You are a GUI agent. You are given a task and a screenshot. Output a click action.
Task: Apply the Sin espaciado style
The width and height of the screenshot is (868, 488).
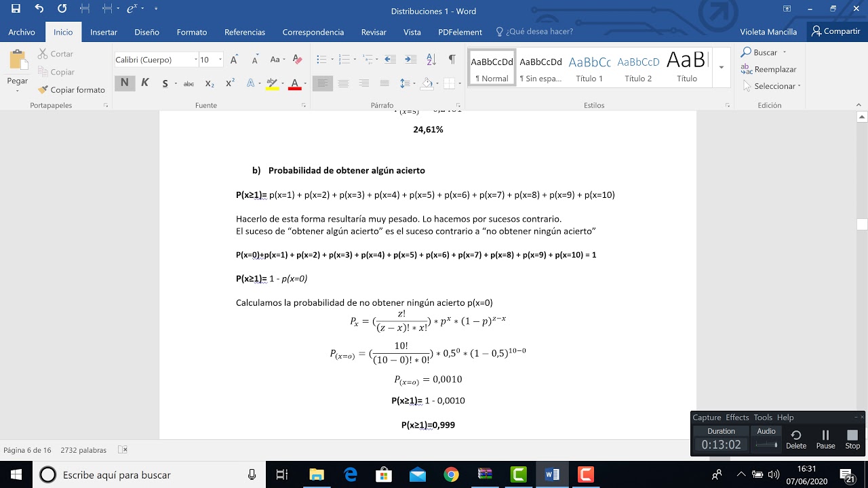[540, 67]
